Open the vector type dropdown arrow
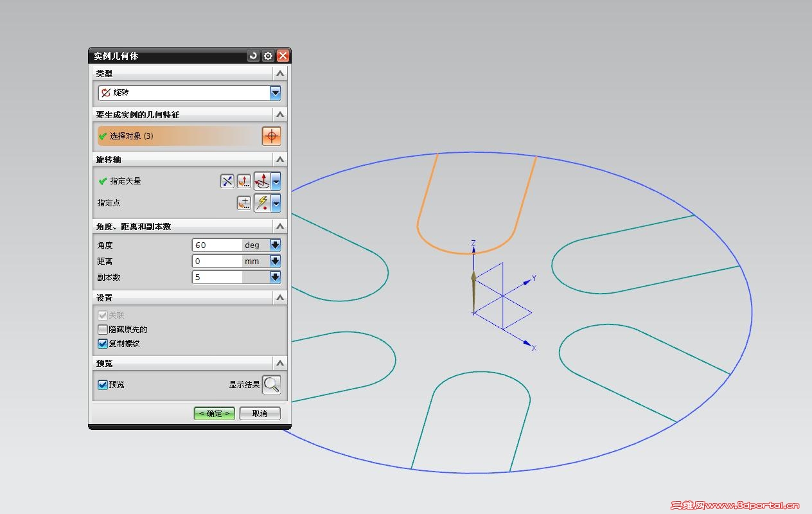The width and height of the screenshot is (812, 514). (x=276, y=181)
